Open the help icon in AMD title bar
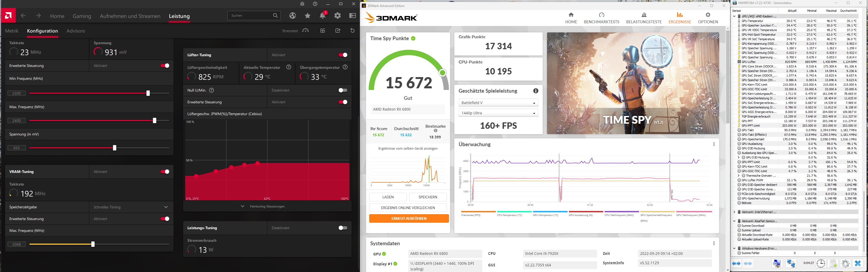 coord(315,4)
